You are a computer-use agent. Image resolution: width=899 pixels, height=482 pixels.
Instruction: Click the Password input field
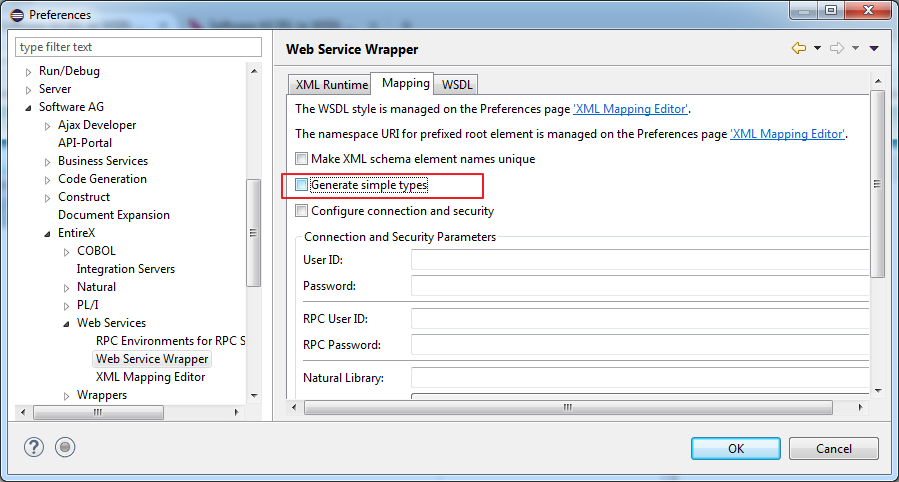pyautogui.click(x=640, y=285)
